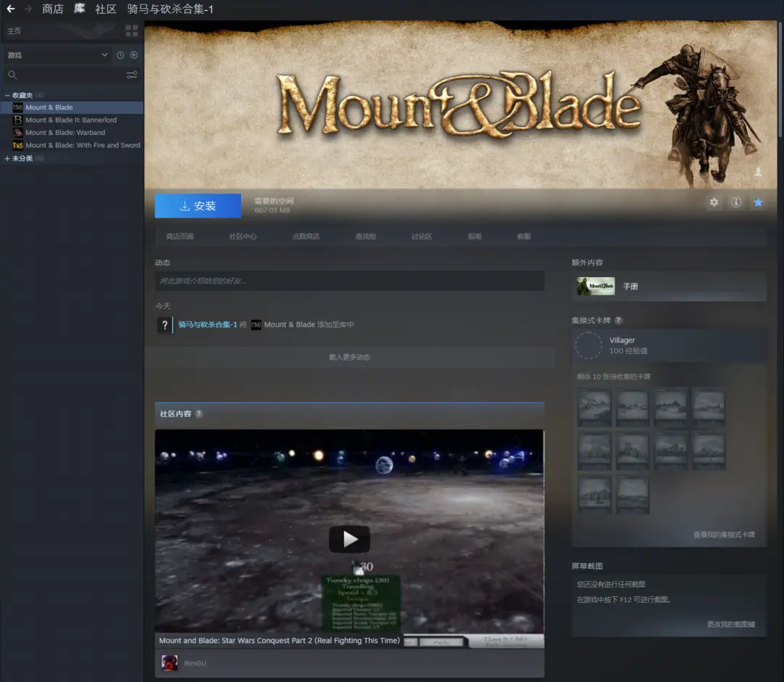Image resolution: width=784 pixels, height=682 pixels.
Task: Click the RimGU author name
Action: [195, 664]
